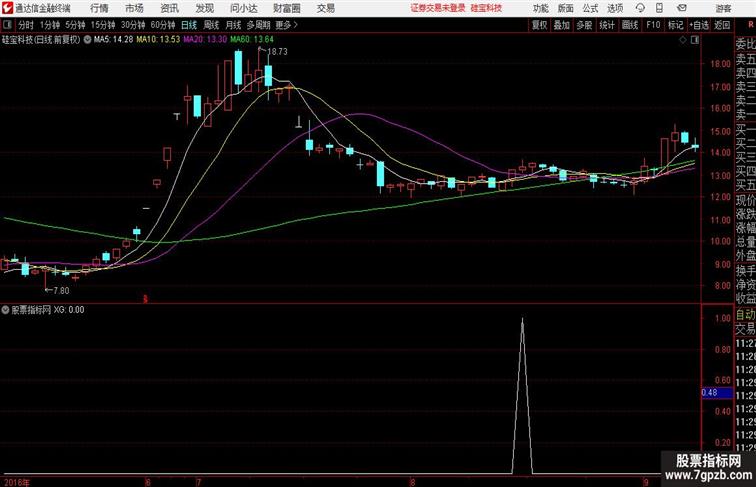This screenshot has width=756, height=487.
Task: Open the mail message icon
Action: tap(682, 8)
